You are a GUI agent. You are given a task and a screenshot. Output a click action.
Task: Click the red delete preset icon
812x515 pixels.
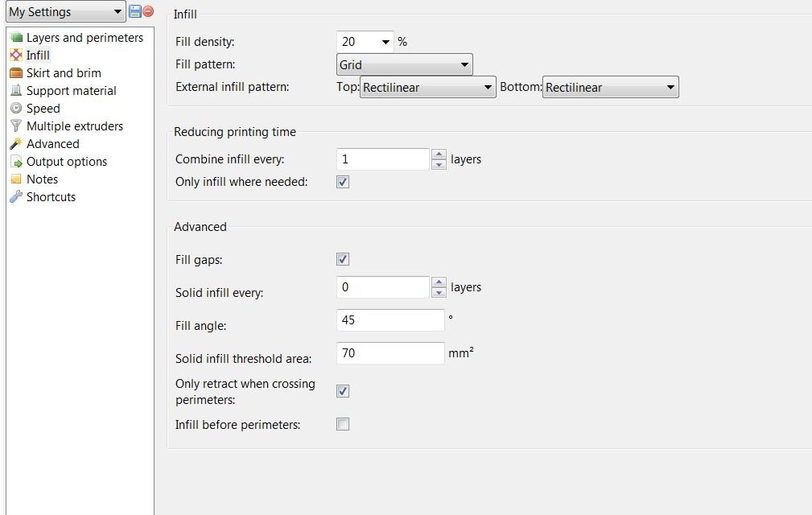(148, 11)
